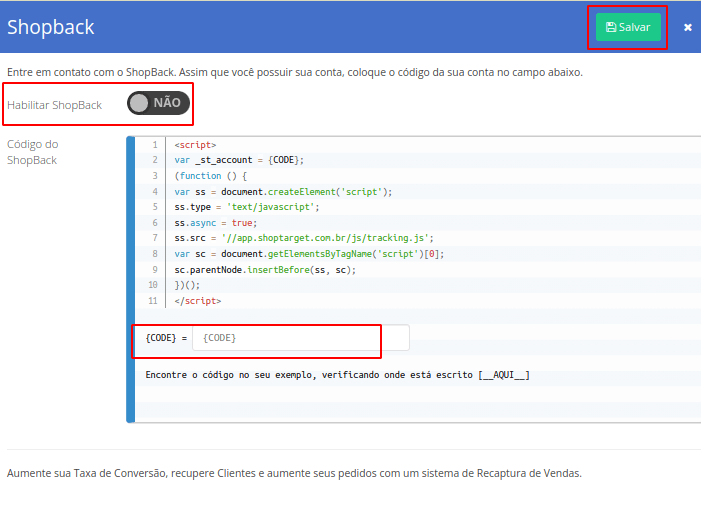Click the 'Entre em contato com o ShopBack' instruction
This screenshot has width=701, height=508.
[295, 72]
